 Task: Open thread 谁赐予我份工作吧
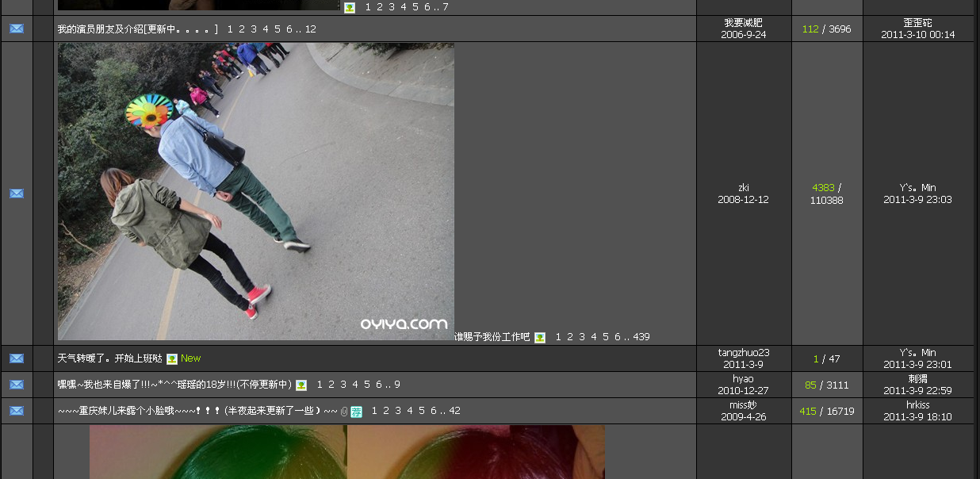tap(492, 337)
